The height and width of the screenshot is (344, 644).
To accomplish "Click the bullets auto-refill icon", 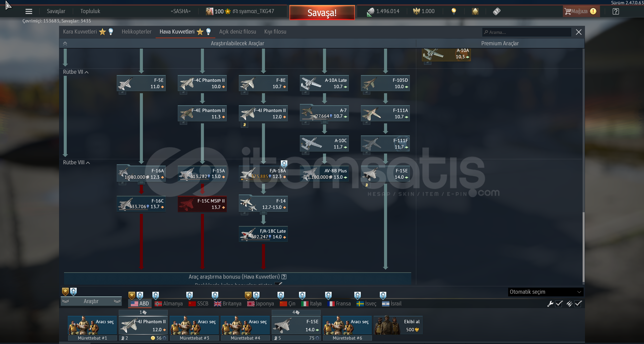I will [569, 304].
